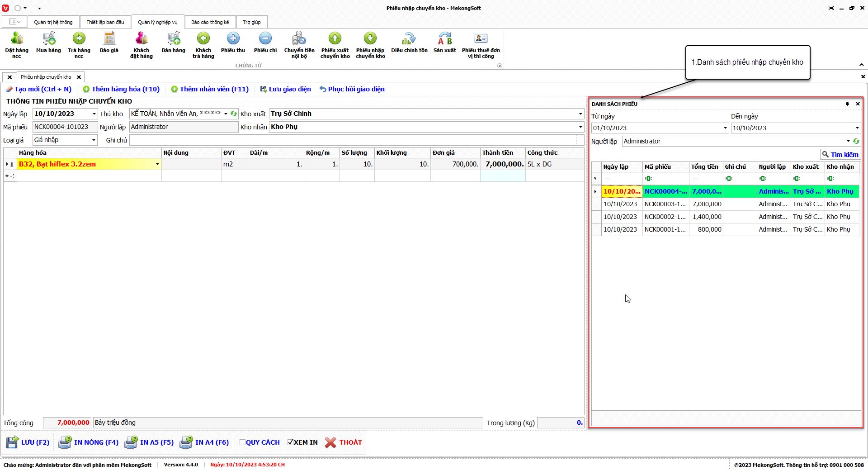Open Báo giá quotation icon
The image size is (868, 470).
[x=109, y=39]
